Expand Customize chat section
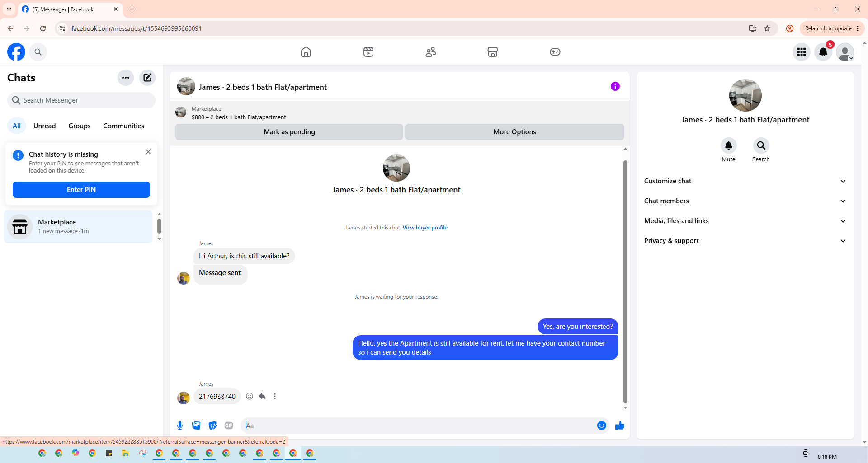868x463 pixels. pyautogui.click(x=745, y=181)
